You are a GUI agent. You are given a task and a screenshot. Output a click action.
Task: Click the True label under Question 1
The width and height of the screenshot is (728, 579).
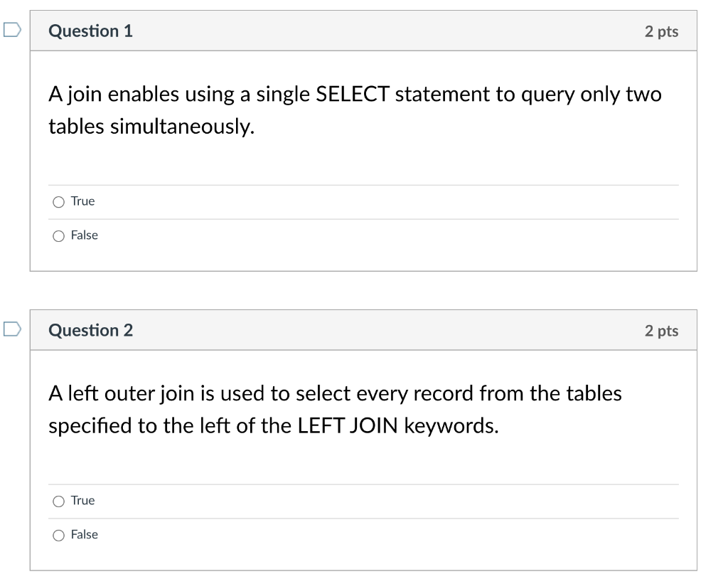[x=82, y=201]
